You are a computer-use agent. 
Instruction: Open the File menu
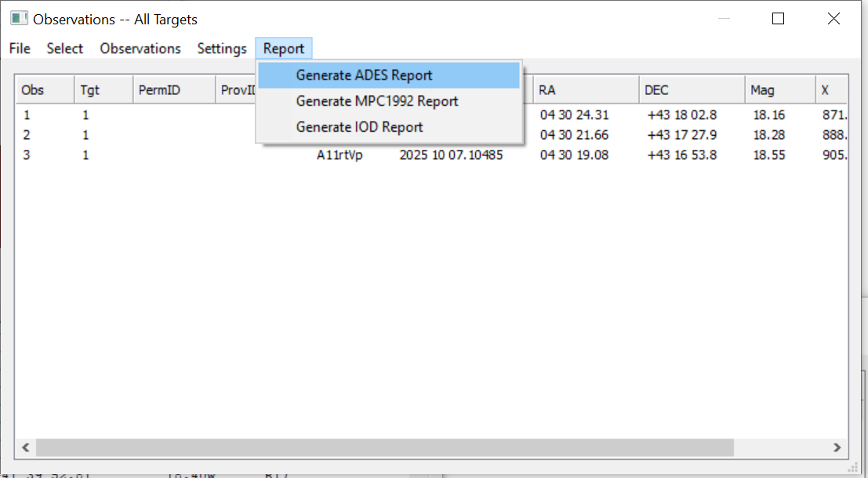20,49
